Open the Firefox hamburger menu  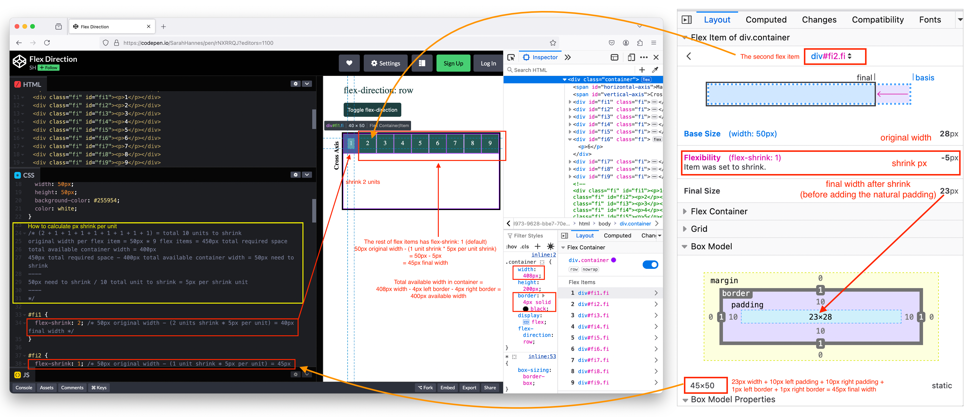(653, 43)
